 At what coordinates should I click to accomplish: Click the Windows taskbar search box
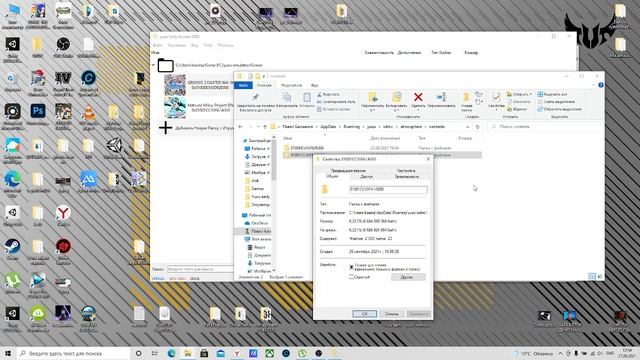(73, 353)
